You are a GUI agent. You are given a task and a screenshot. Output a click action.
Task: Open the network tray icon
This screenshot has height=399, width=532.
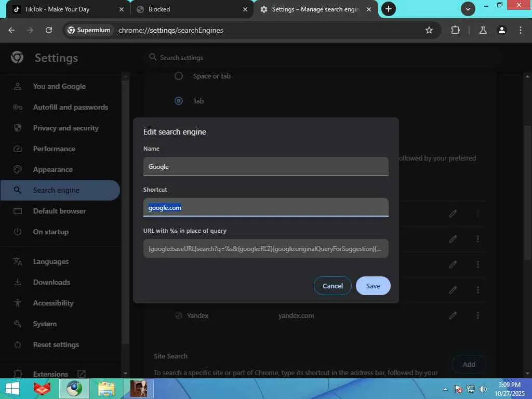tap(470, 389)
